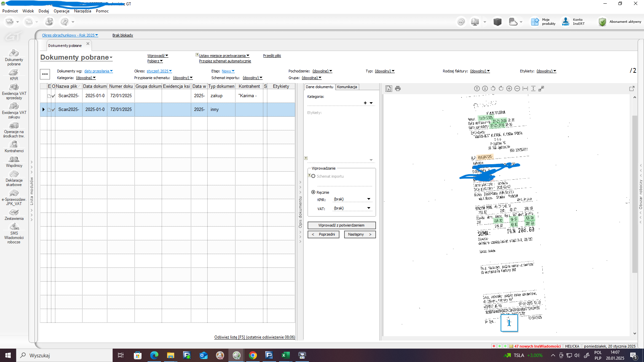Click Wprowadź z potwierdzeniem button
The image size is (644, 362).
(x=341, y=225)
